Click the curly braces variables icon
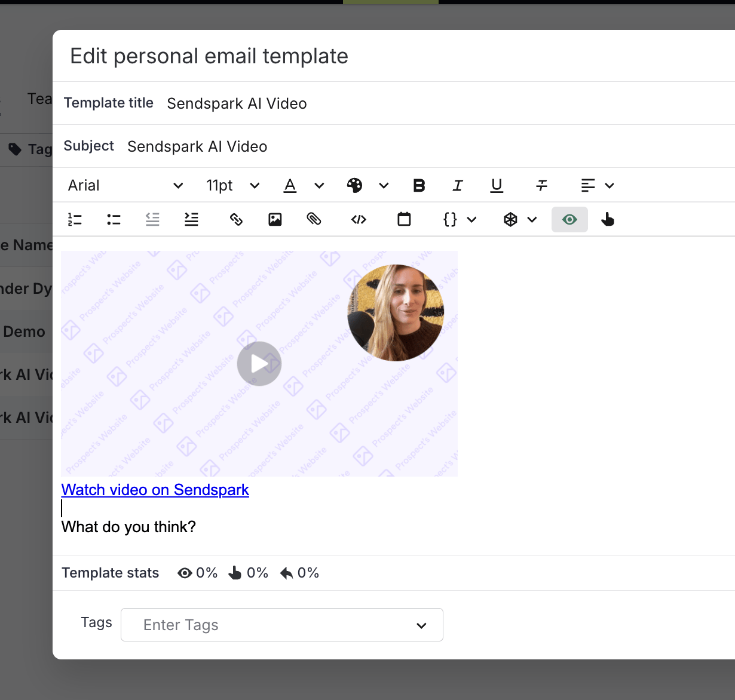735x700 pixels. 450,220
